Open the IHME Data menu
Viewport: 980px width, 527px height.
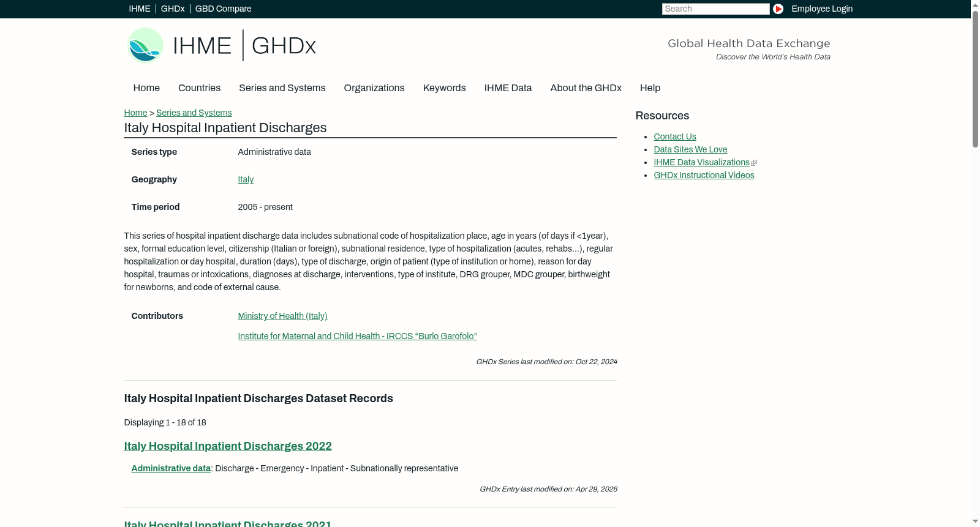pyautogui.click(x=508, y=88)
